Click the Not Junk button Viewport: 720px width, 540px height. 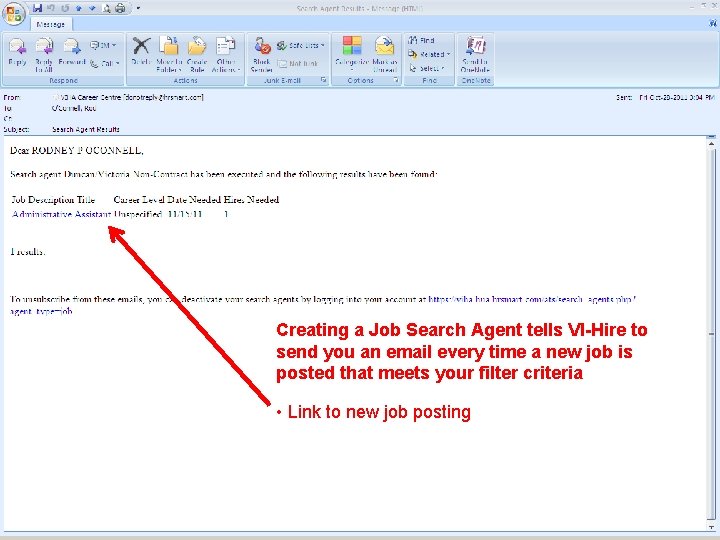(298, 64)
